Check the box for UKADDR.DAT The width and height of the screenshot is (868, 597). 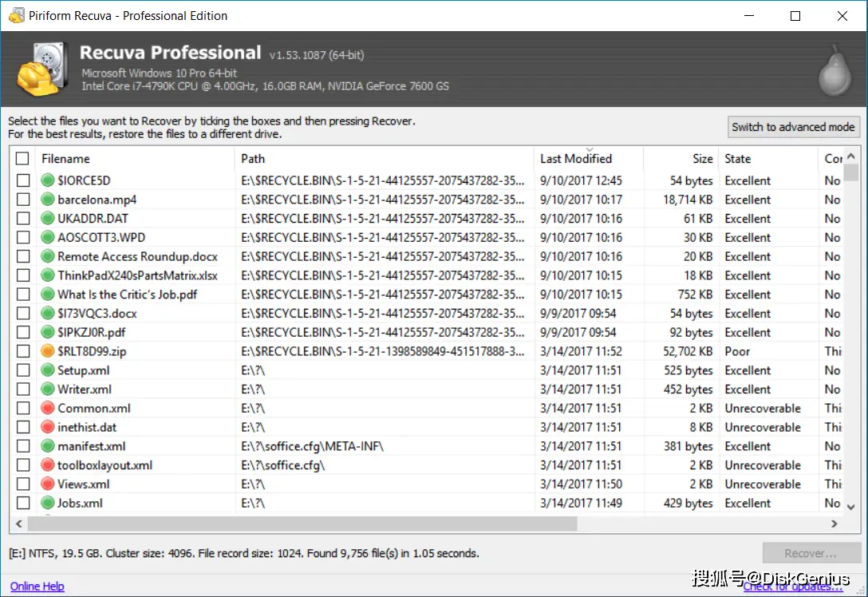23,218
